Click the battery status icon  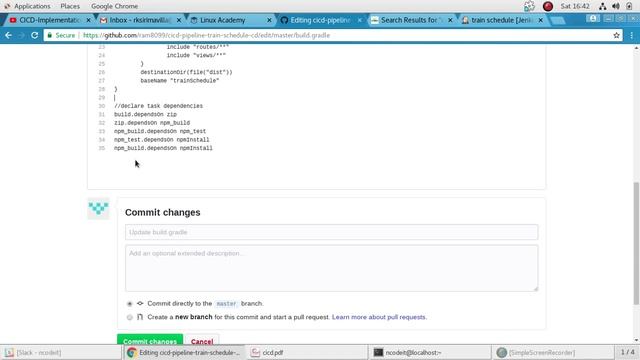[629, 6]
